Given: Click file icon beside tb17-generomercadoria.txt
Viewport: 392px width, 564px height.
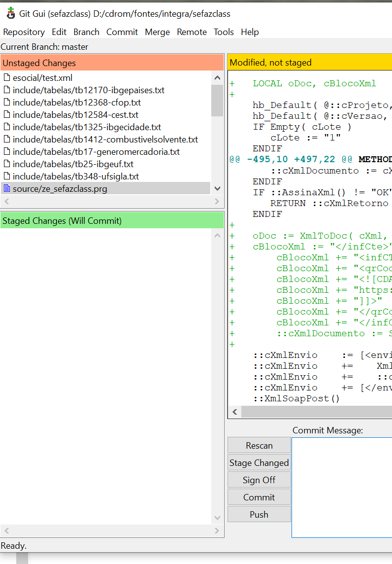Looking at the screenshot, I should pyautogui.click(x=7, y=152).
